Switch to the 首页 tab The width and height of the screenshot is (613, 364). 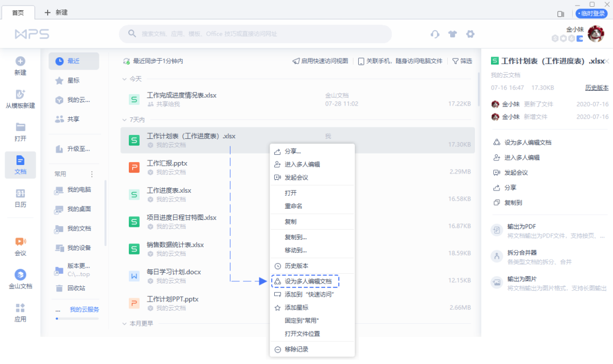pos(18,11)
